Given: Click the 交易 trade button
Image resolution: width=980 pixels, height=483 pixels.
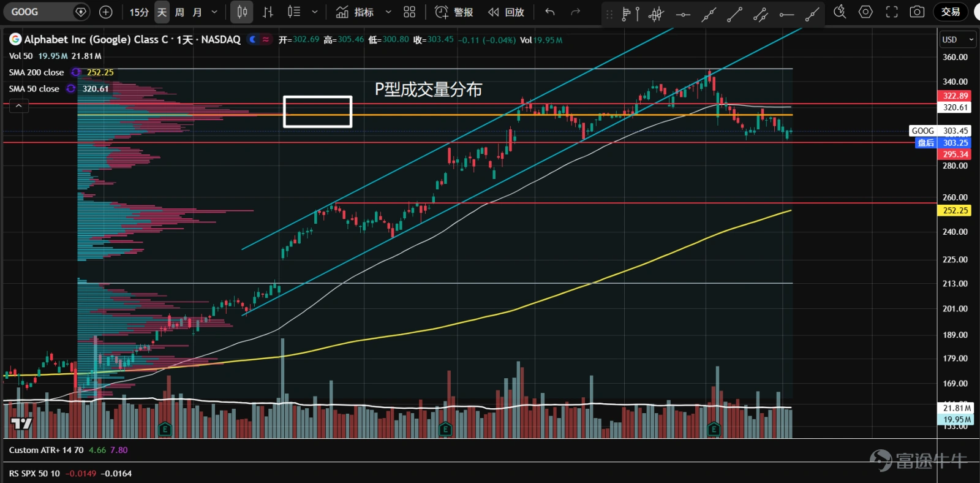Looking at the screenshot, I should 951,12.
